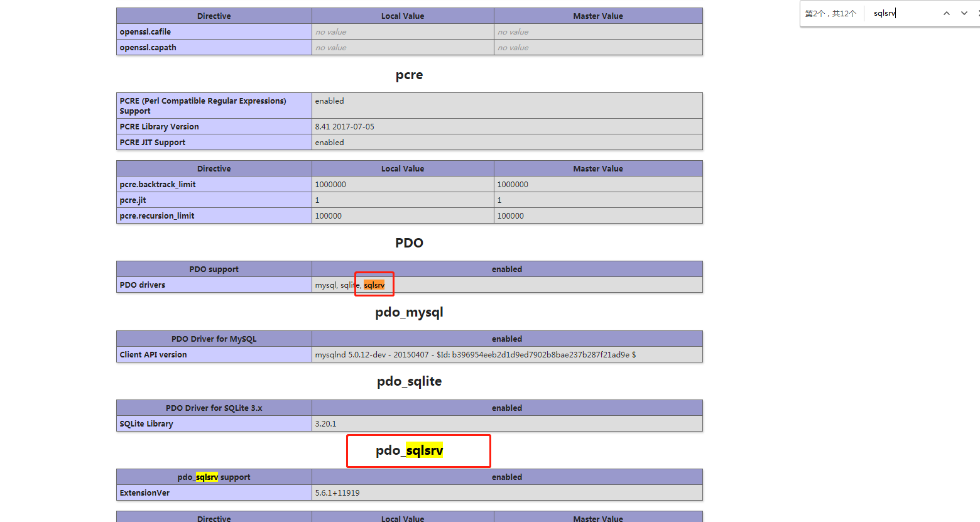This screenshot has width=980, height=522.
Task: Select the ExtensionVer label
Action: tap(144, 493)
